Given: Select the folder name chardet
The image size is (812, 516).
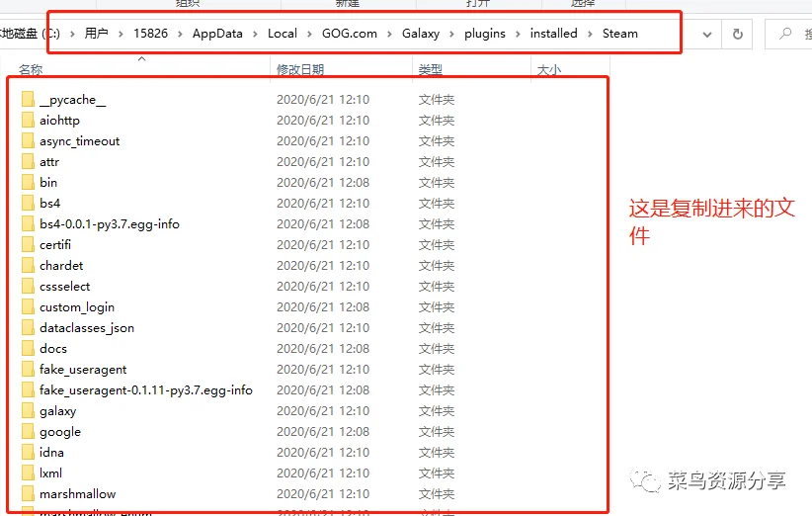Looking at the screenshot, I should pyautogui.click(x=61, y=265).
